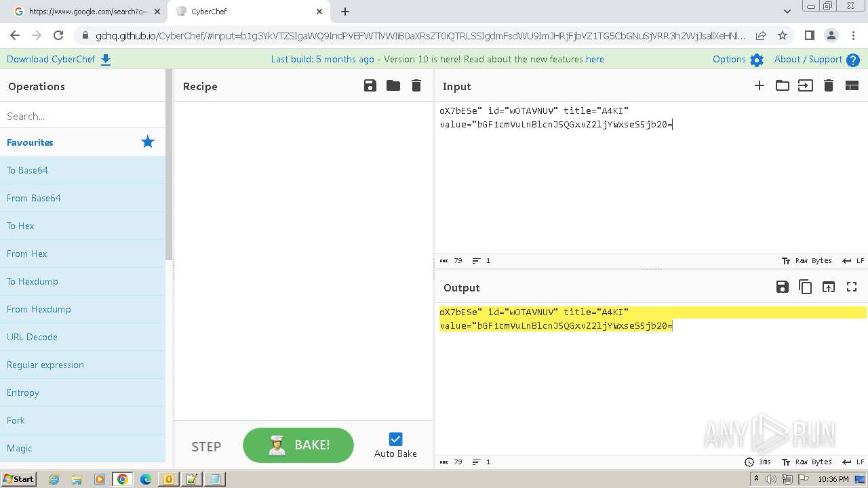This screenshot has height=488, width=868.
Task: Click into the Input text area
Action: point(651,178)
